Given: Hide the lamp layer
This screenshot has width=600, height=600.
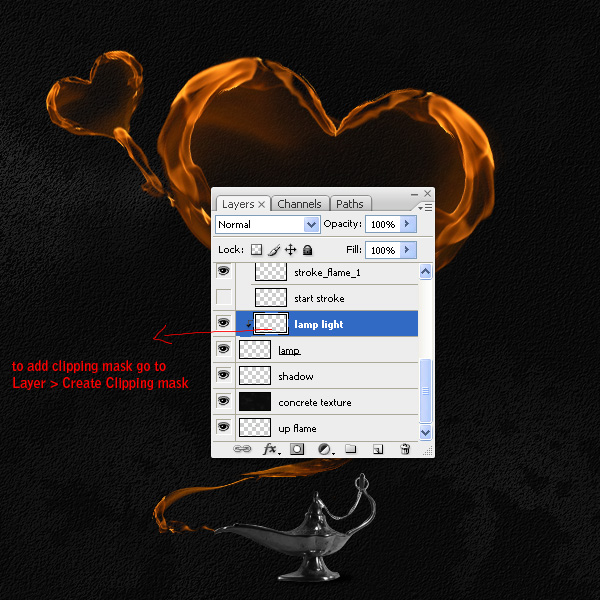Looking at the screenshot, I should click(x=224, y=349).
